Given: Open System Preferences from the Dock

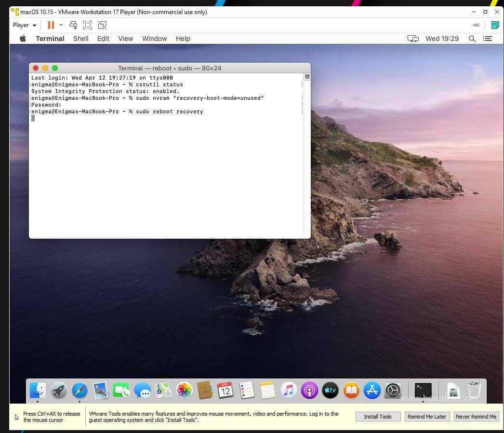Looking at the screenshot, I should (x=393, y=391).
